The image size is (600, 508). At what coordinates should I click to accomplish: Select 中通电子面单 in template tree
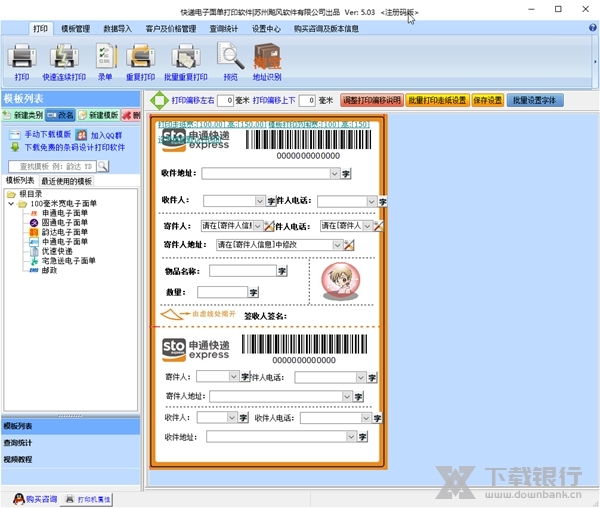point(65,241)
